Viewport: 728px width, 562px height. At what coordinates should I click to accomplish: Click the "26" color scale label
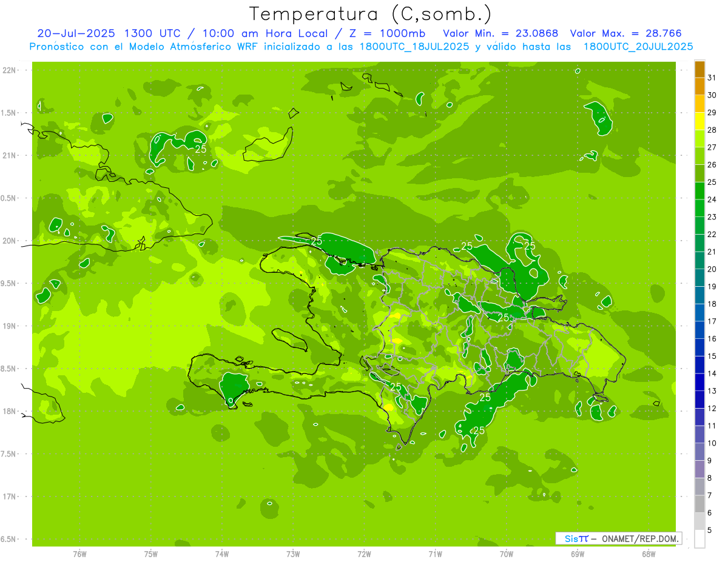point(712,165)
